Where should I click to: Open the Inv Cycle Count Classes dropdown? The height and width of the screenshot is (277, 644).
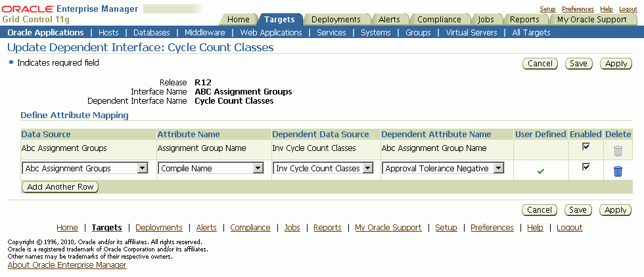(323, 168)
